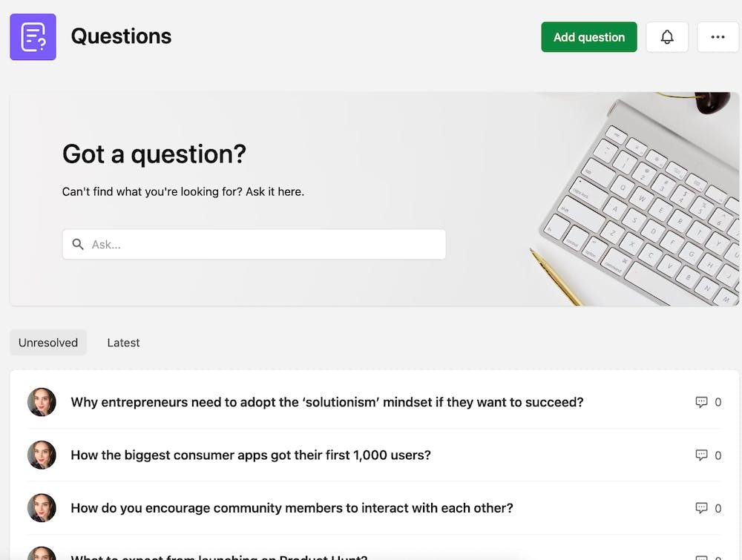Viewport: 742px width, 560px height.
Task: Open the first 1,000 users question
Action: [251, 455]
